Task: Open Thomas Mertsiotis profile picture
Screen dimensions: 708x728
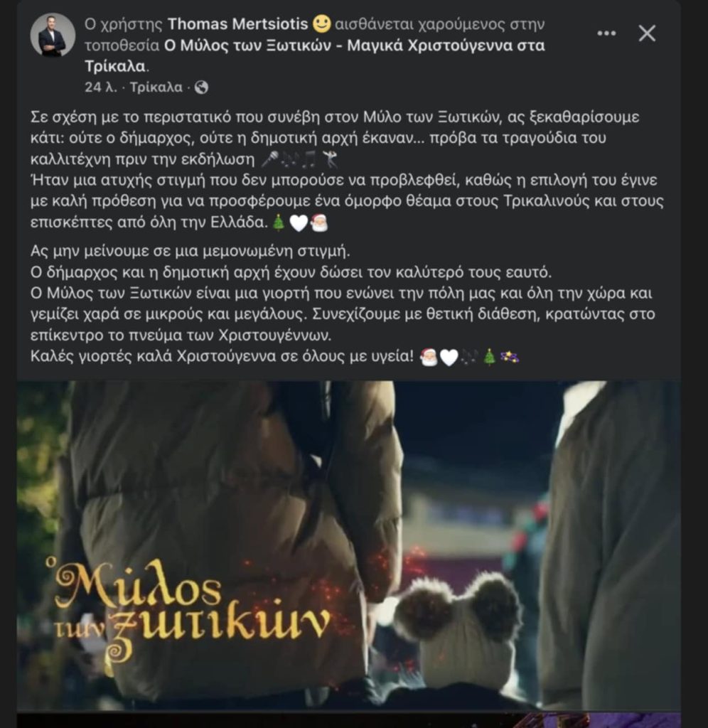Action: (x=53, y=35)
